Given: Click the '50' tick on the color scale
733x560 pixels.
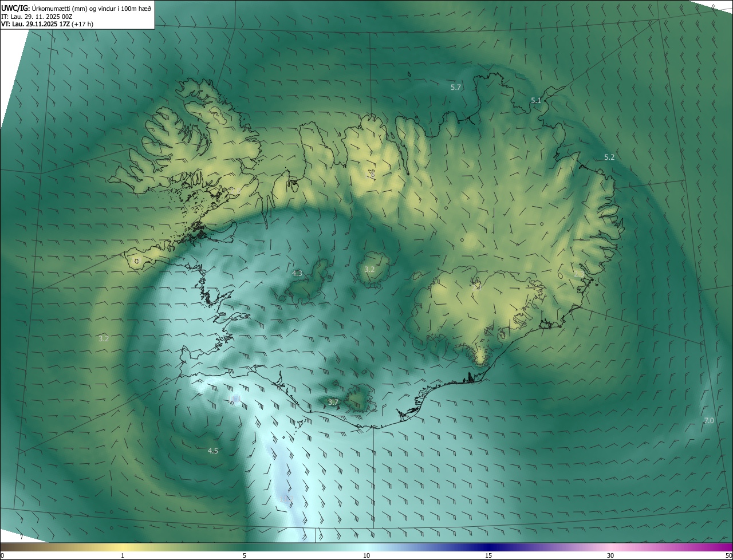Looking at the screenshot, I should pyautogui.click(x=728, y=556).
